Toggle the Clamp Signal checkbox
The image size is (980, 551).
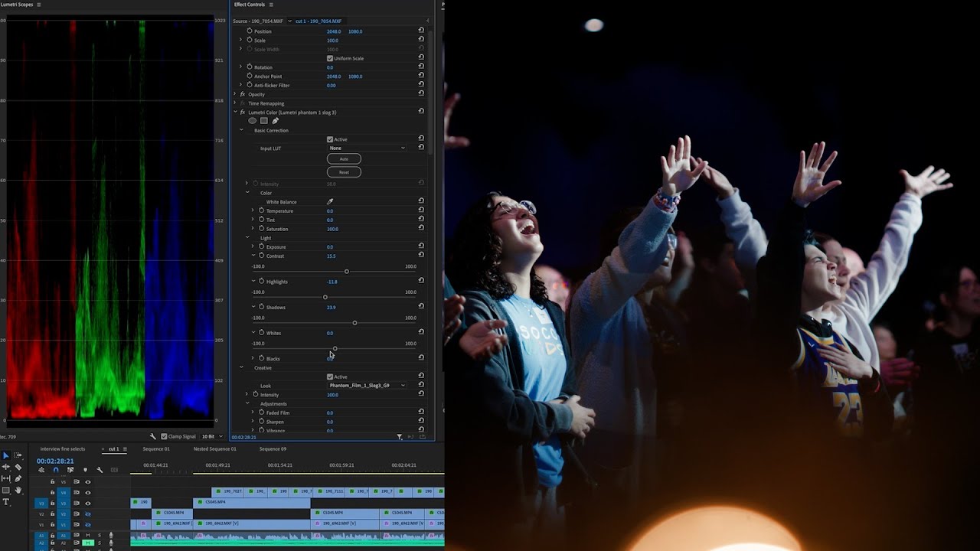[164, 436]
